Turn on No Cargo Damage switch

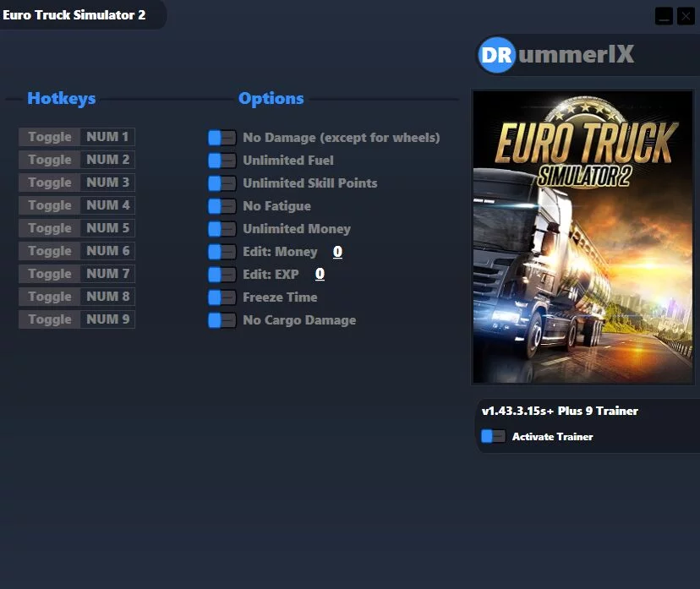pos(221,320)
